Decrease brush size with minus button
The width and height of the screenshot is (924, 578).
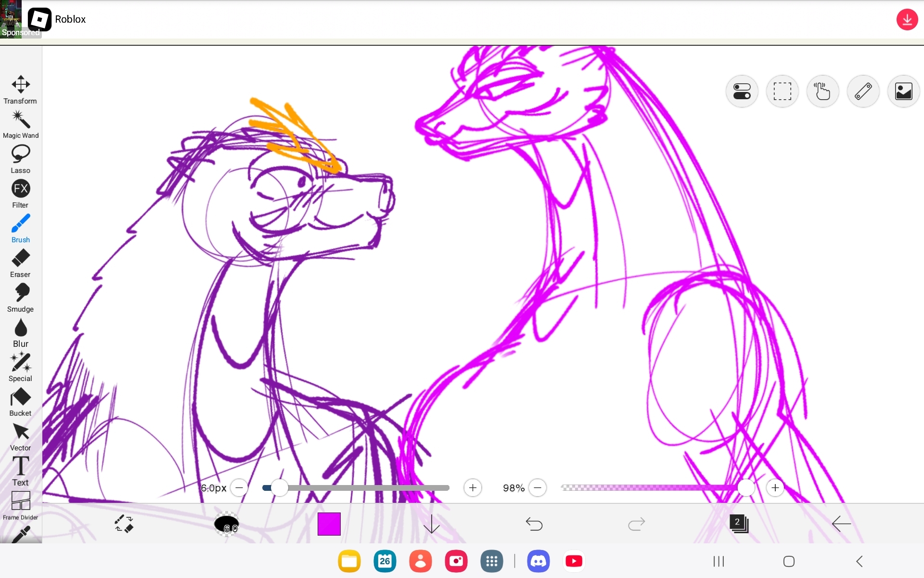[x=239, y=487]
